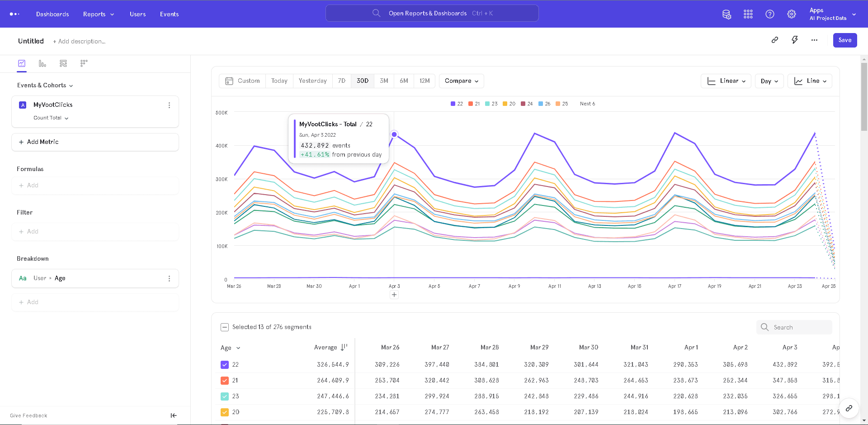Show Next 6 legend segments
This screenshot has height=425, width=868.
(x=588, y=104)
